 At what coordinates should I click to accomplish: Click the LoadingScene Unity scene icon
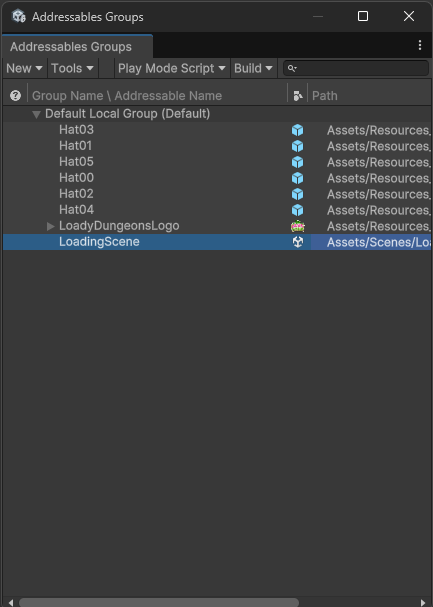298,242
